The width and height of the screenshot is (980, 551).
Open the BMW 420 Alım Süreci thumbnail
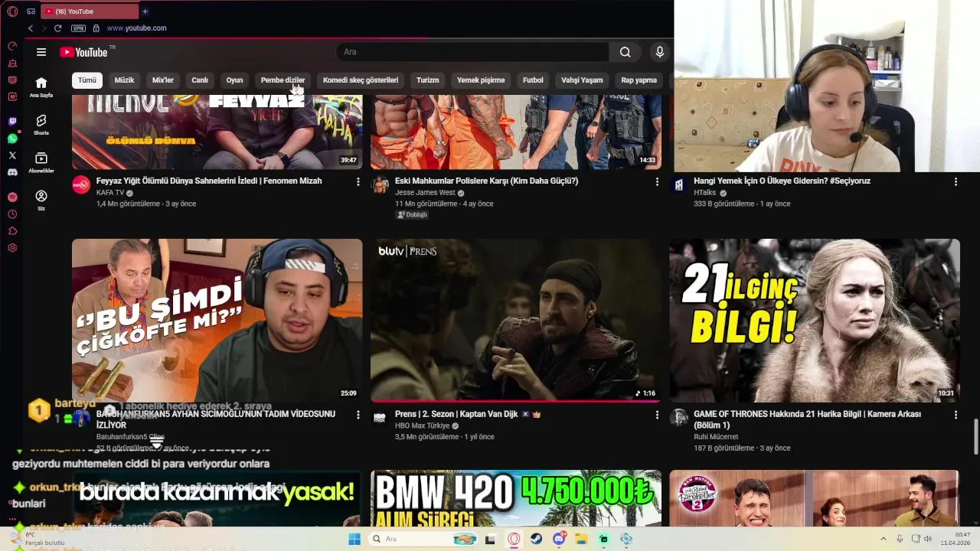pos(516,498)
